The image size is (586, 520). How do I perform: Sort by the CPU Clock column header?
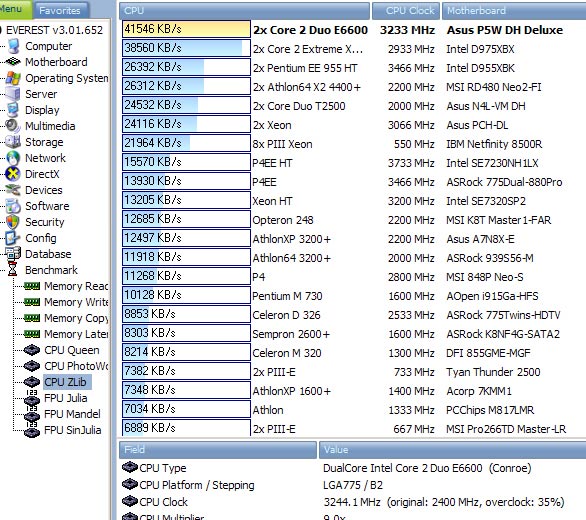coord(406,11)
